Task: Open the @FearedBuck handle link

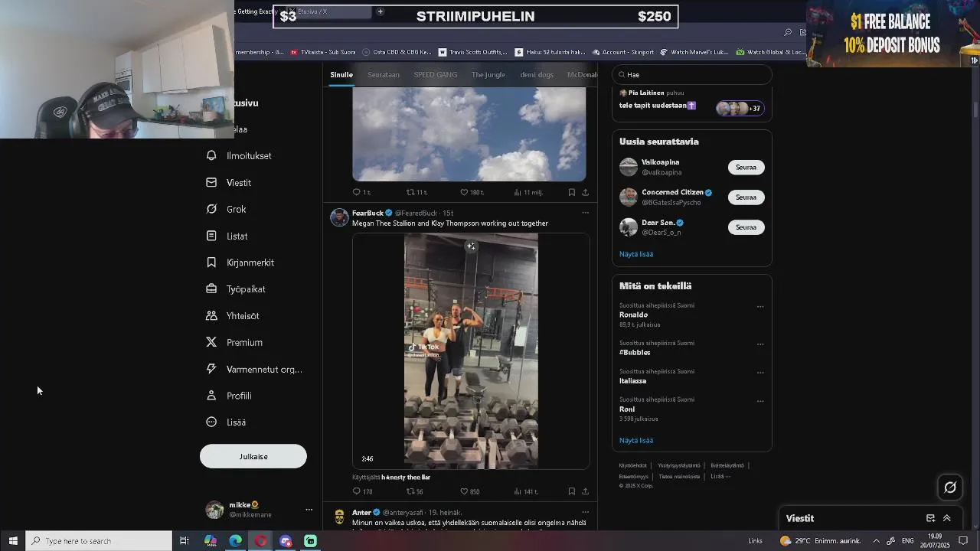Action: click(x=416, y=214)
